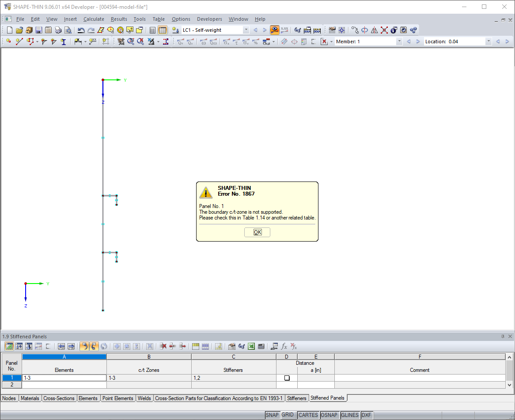Click the Save floppy disk icon
The width and height of the screenshot is (515, 420).
point(39,30)
